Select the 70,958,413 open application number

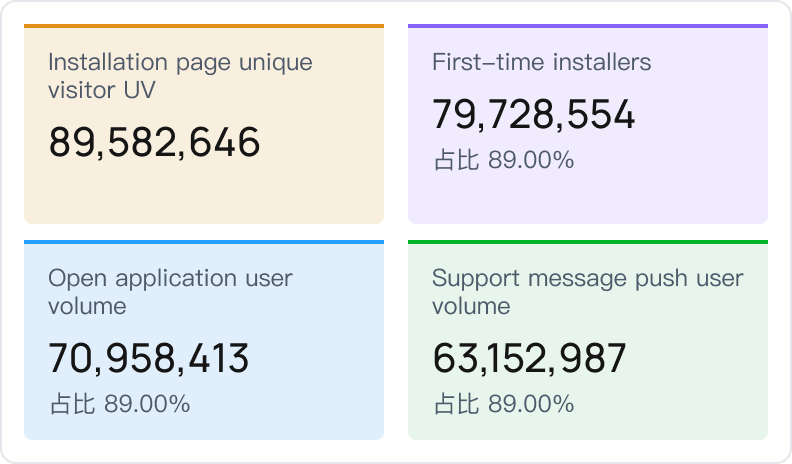[149, 358]
